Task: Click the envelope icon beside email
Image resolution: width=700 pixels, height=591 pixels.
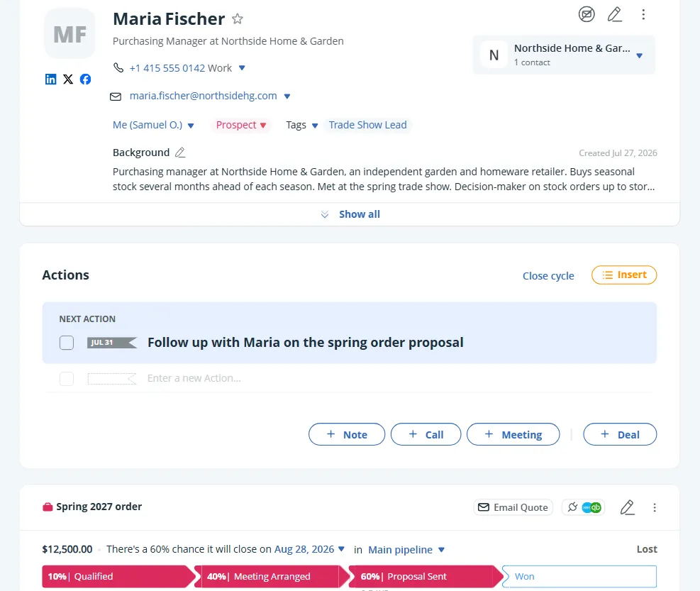Action: 116,96
